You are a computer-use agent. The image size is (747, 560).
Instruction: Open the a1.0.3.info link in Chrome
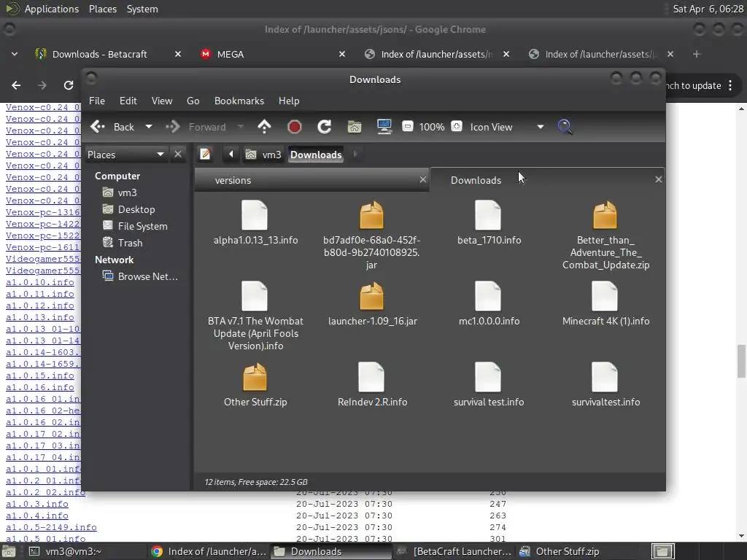[x=37, y=504]
